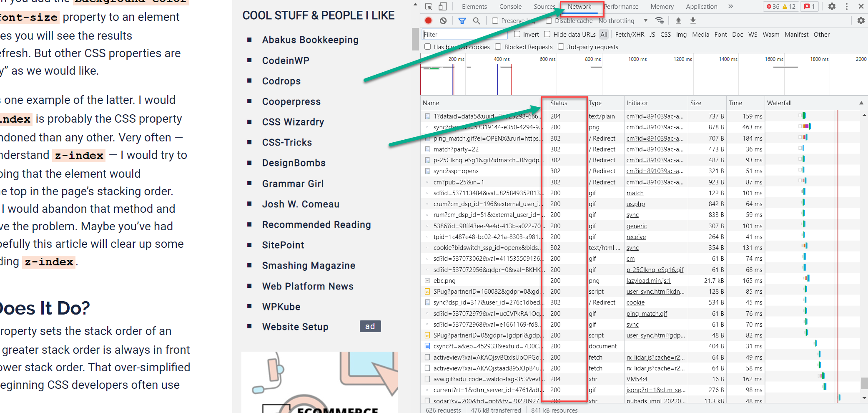Image resolution: width=868 pixels, height=413 pixels.
Task: Clear the network log icon
Action: click(x=443, y=20)
